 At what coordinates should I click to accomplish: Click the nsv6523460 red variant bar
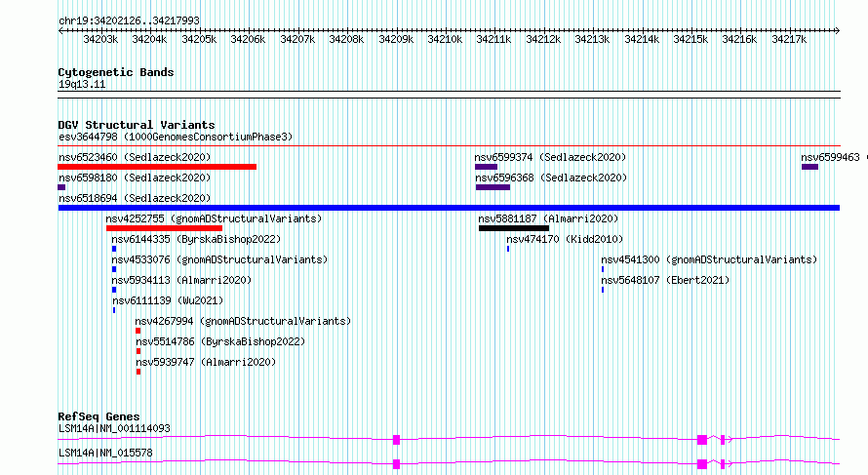click(x=157, y=167)
